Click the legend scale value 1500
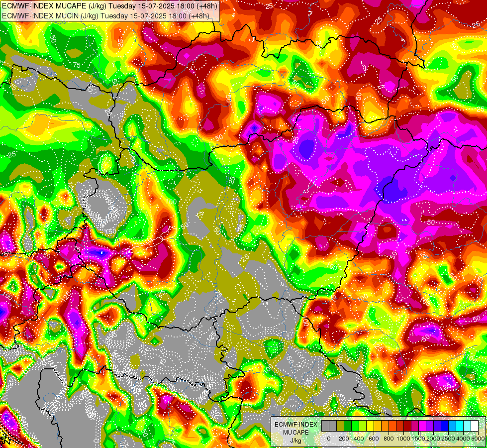Image resolution: width=487 pixels, height=448 pixels. click(418, 439)
